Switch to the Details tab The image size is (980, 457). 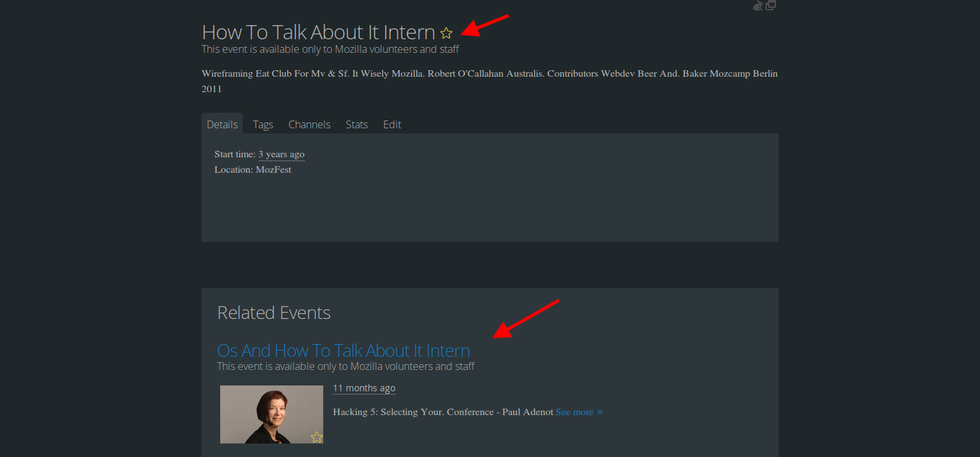pyautogui.click(x=222, y=124)
